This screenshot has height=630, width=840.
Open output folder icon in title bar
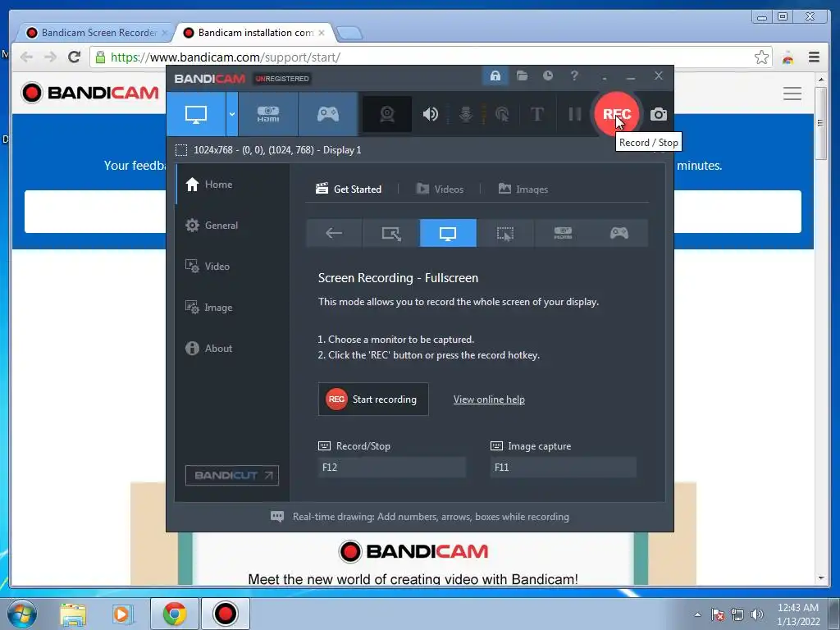(x=522, y=76)
